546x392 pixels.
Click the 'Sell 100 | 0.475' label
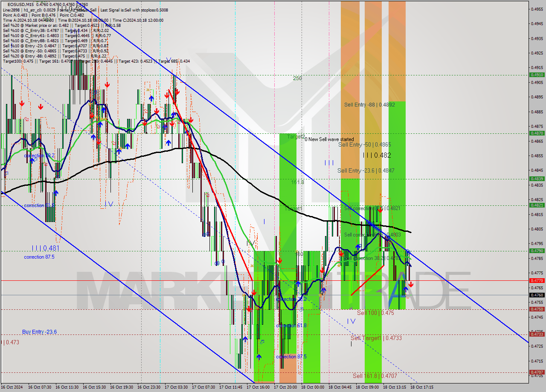point(375,313)
